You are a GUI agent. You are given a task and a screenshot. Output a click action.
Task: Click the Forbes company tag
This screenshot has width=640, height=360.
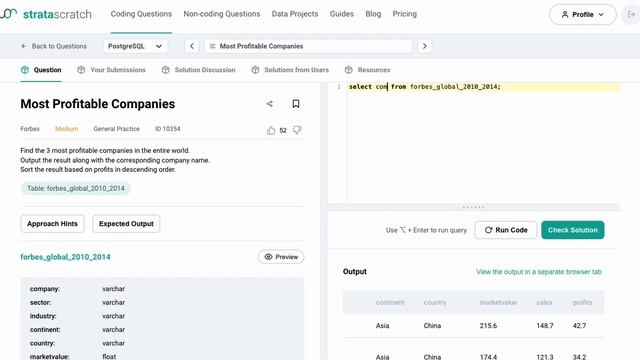pyautogui.click(x=30, y=129)
